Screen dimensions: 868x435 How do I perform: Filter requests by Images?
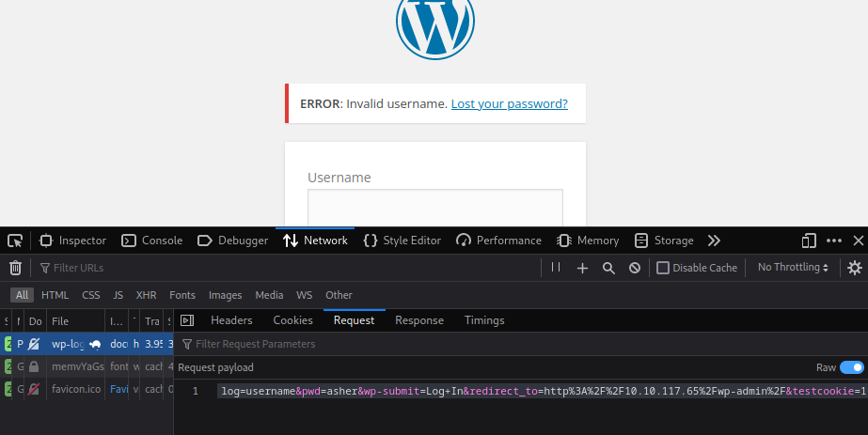tap(226, 295)
